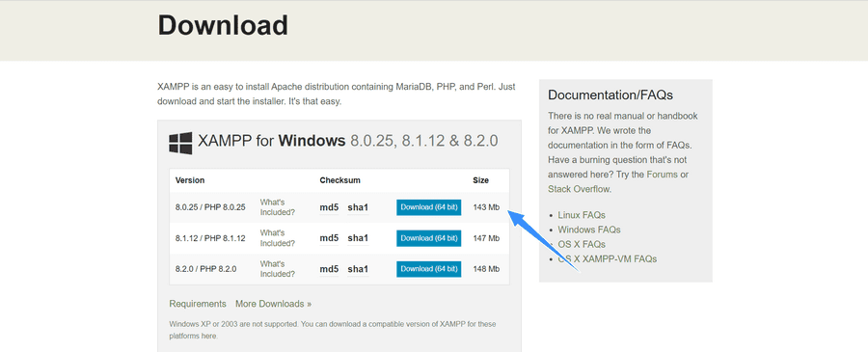The width and height of the screenshot is (868, 352).
Task: Open What's Included for 8.0.25
Action: (x=278, y=207)
